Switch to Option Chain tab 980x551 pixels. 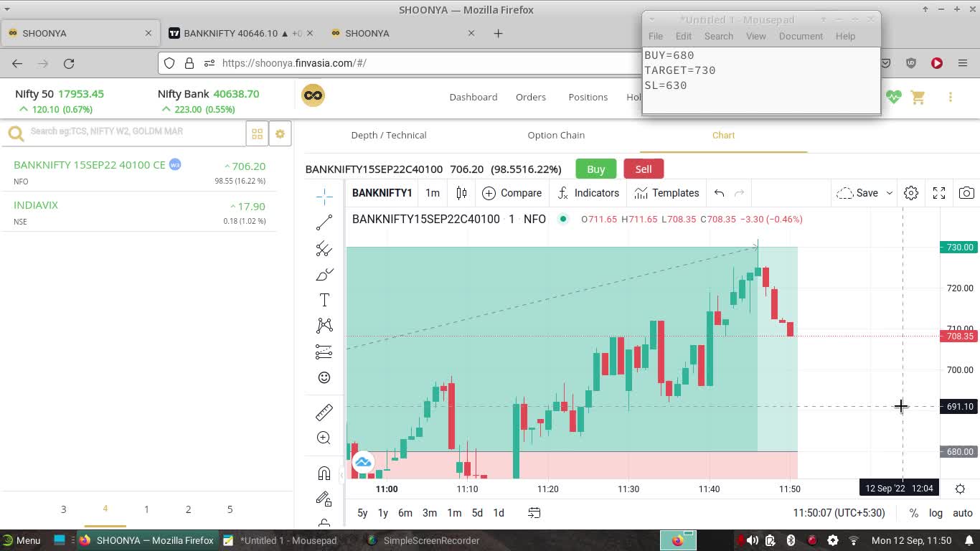556,135
